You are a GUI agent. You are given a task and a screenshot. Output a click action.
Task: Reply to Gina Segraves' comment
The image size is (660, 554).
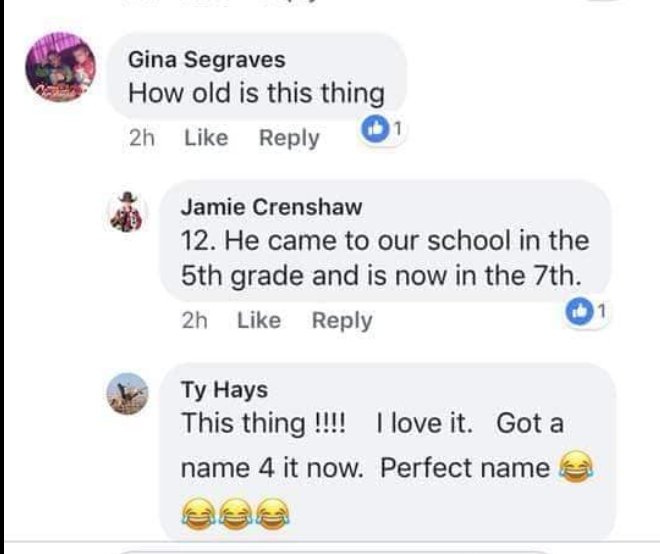289,138
